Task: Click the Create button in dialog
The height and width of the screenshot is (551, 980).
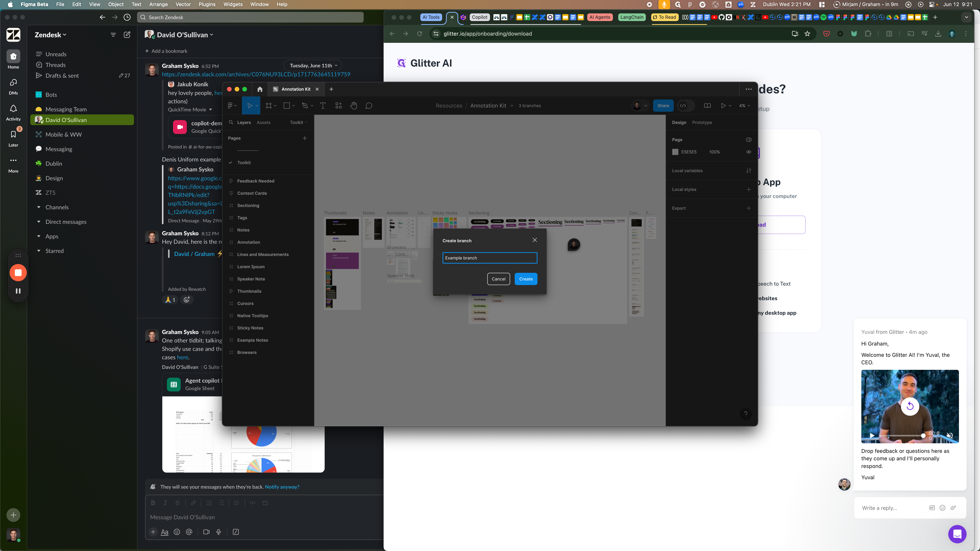Action: coord(525,279)
